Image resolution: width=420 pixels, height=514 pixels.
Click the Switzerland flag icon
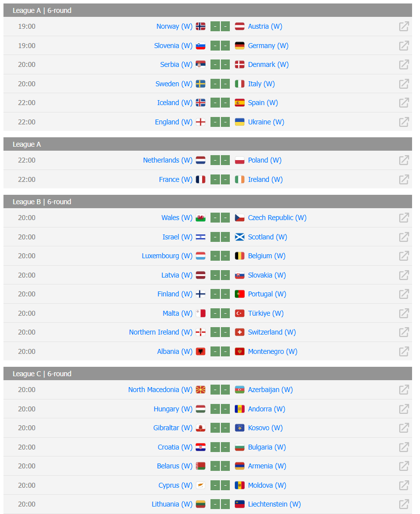click(240, 333)
